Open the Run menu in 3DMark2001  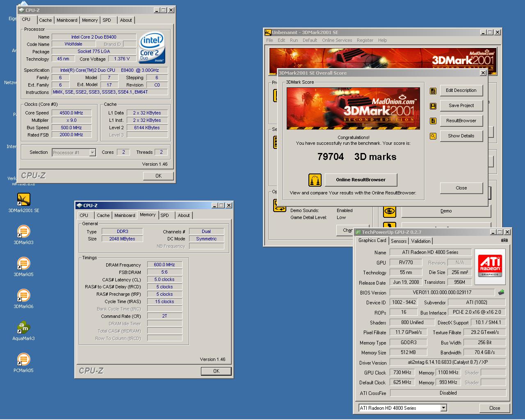[x=294, y=40]
